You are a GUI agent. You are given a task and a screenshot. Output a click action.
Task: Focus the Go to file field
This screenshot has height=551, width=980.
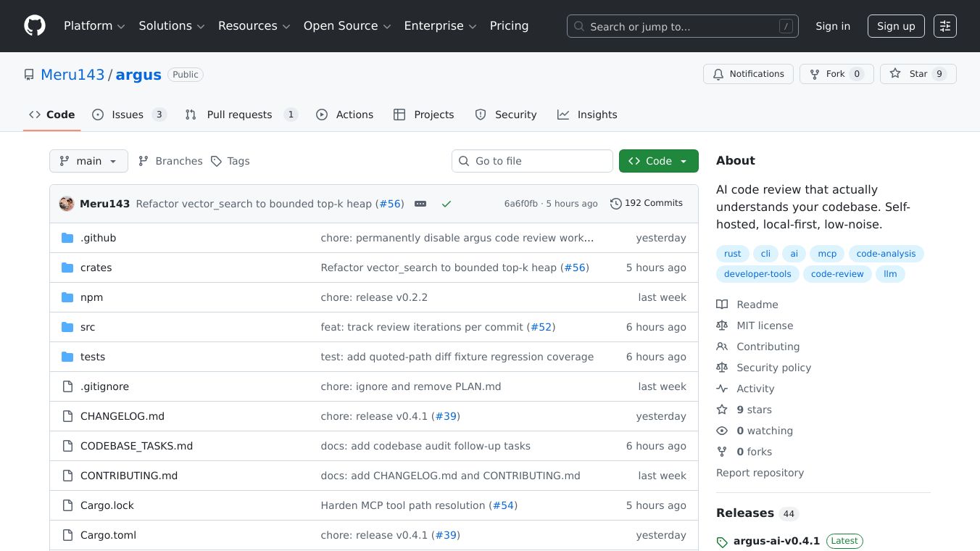532,161
